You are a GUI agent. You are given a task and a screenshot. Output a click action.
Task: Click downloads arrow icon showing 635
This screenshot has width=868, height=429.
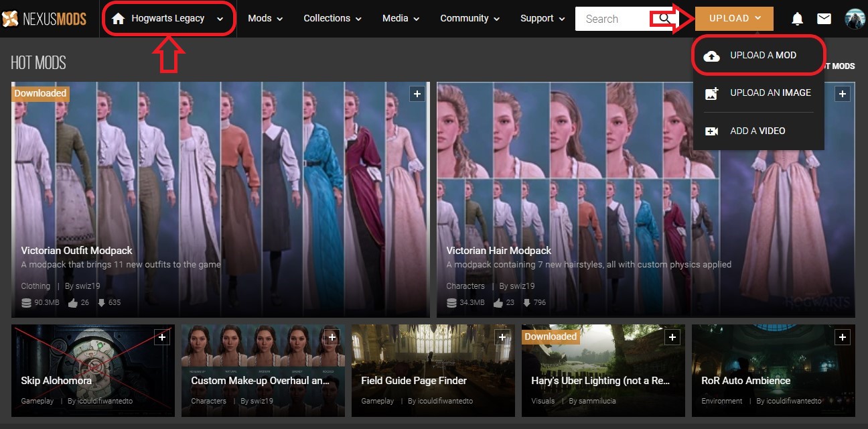(x=101, y=302)
